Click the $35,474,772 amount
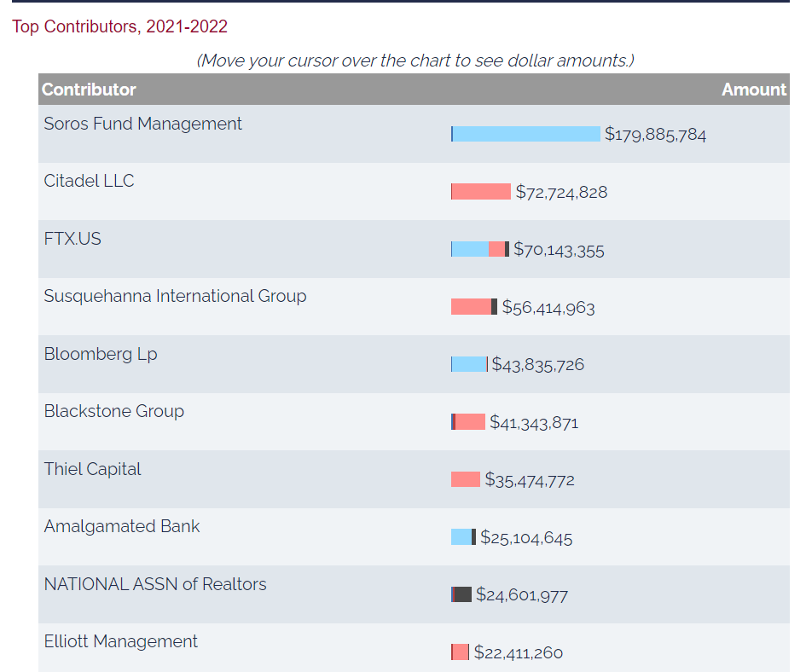 click(530, 480)
